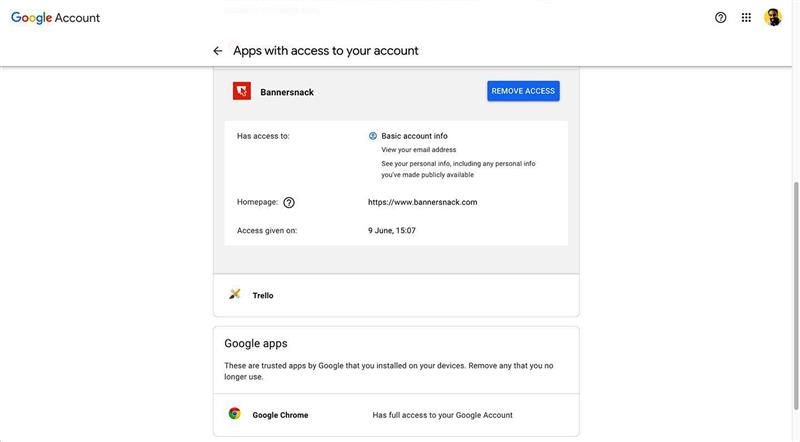Viewport: 800px width, 442px height.
Task: Click the access given date text
Action: tap(392, 231)
